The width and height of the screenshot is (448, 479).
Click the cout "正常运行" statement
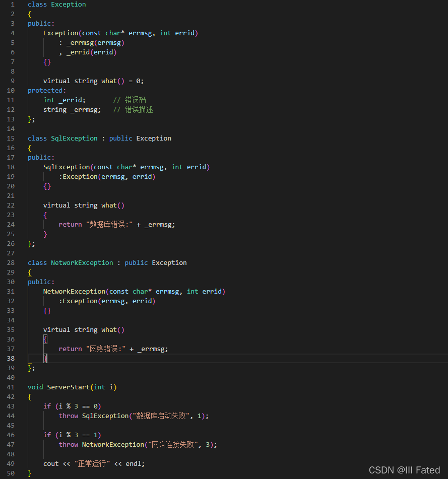[x=94, y=464]
